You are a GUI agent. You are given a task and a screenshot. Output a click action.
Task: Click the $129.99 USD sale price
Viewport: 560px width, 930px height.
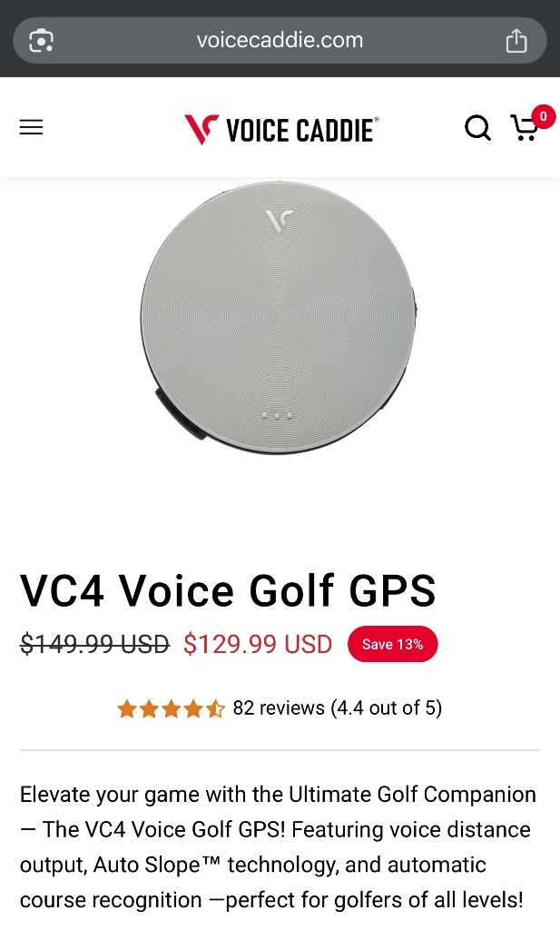258,644
